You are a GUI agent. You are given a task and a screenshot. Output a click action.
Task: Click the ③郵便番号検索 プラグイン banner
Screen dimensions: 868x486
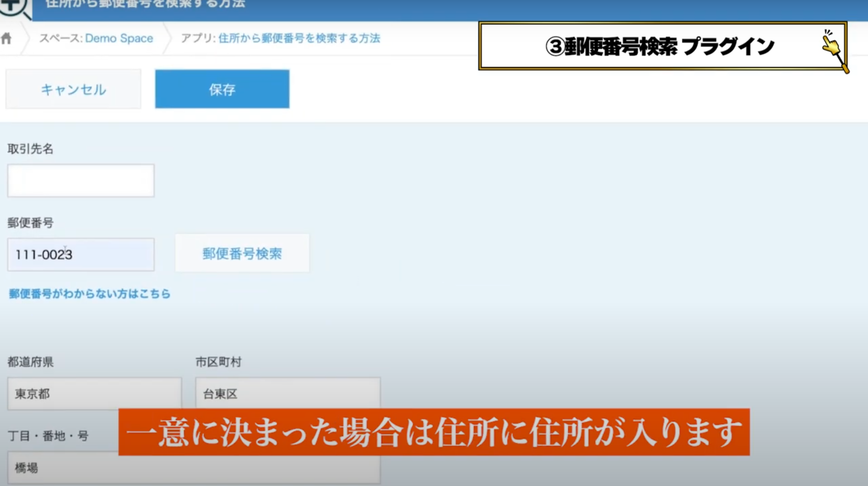point(662,46)
